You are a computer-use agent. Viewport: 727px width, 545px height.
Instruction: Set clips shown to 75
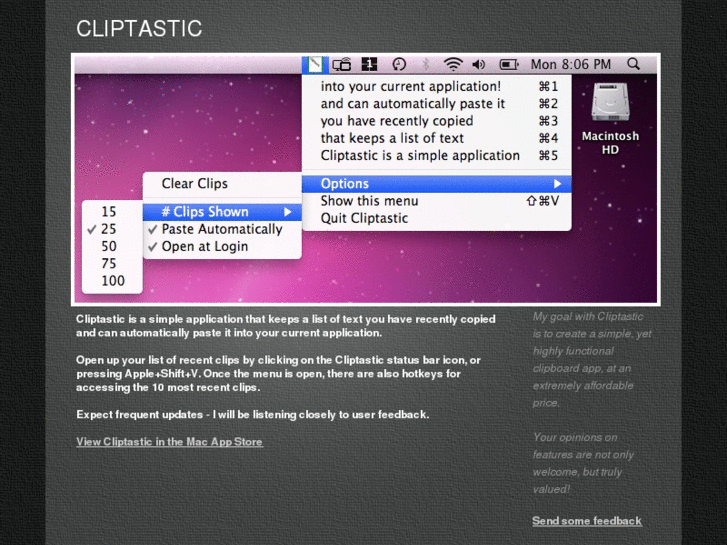coord(112,263)
